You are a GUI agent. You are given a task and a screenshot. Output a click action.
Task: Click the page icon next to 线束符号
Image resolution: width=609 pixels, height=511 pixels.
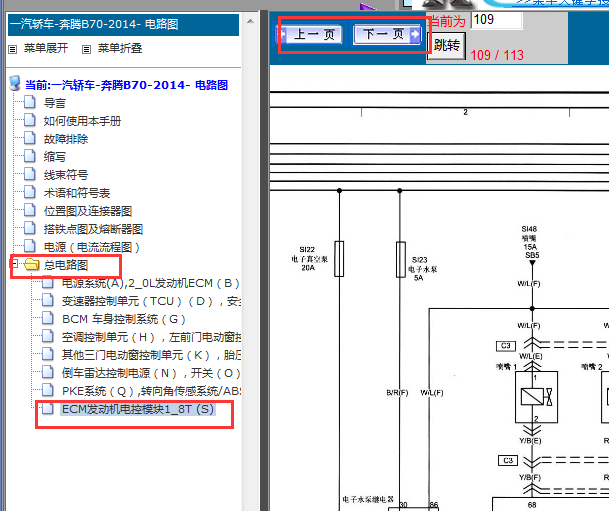click(x=30, y=174)
